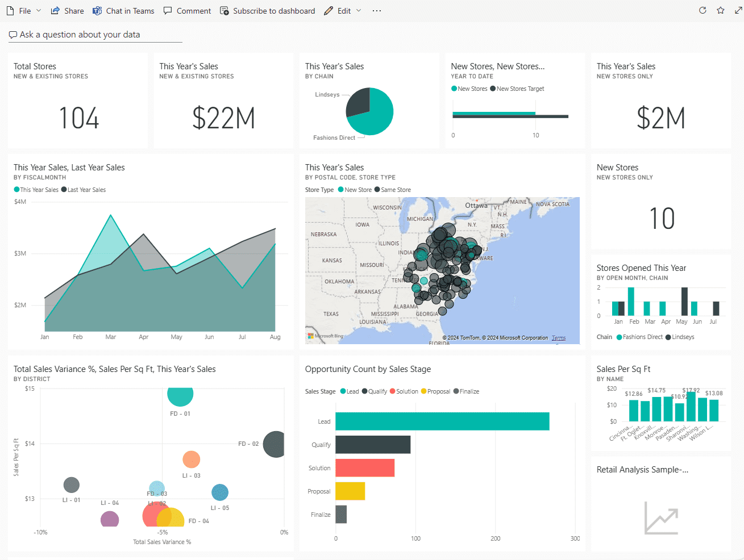Click the Subscribe to dashboard icon
This screenshot has width=744, height=560.
[x=224, y=10]
